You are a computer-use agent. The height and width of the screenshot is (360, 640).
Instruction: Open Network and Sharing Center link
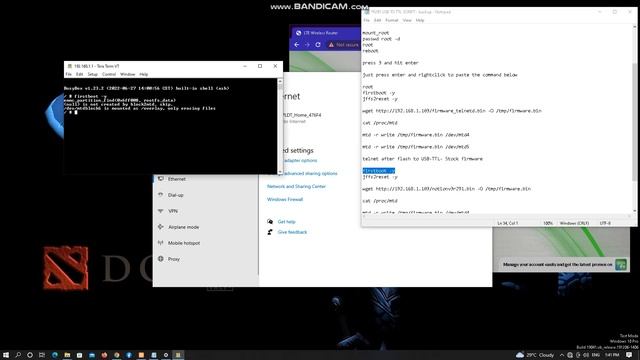click(x=296, y=187)
